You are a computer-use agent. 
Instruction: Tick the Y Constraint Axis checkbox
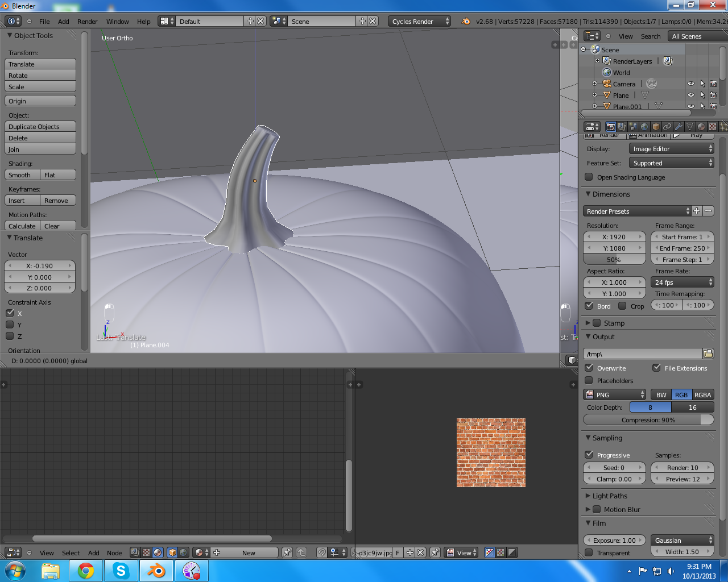(10, 325)
